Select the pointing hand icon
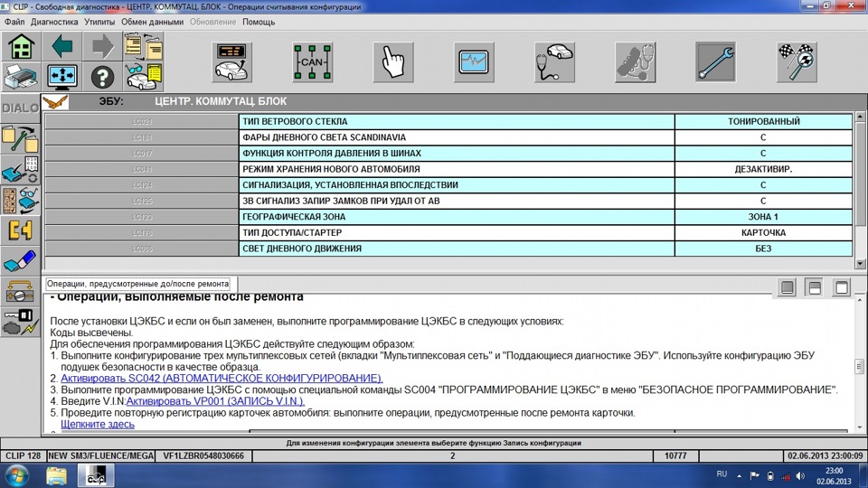This screenshot has width=868, height=488. [x=393, y=62]
